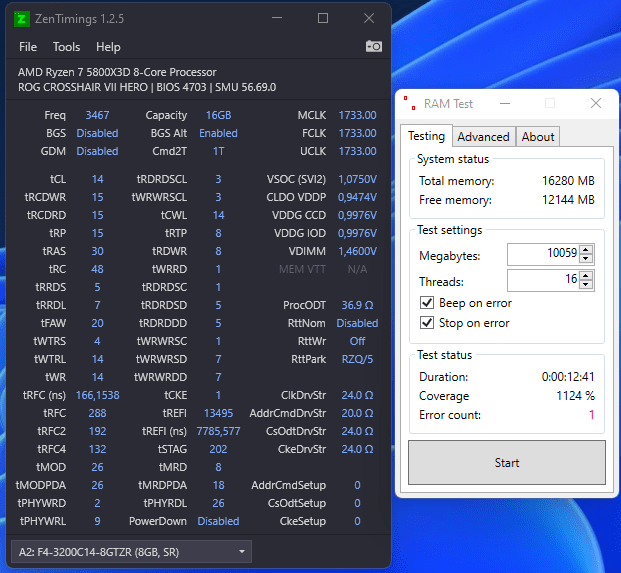Click the GDM Disabled value

click(x=97, y=151)
